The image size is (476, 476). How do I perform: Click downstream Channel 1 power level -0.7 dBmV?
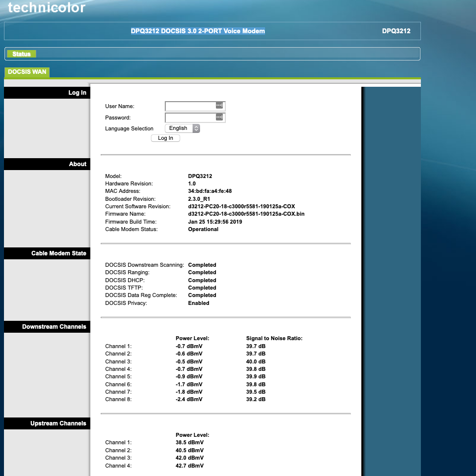(x=189, y=346)
